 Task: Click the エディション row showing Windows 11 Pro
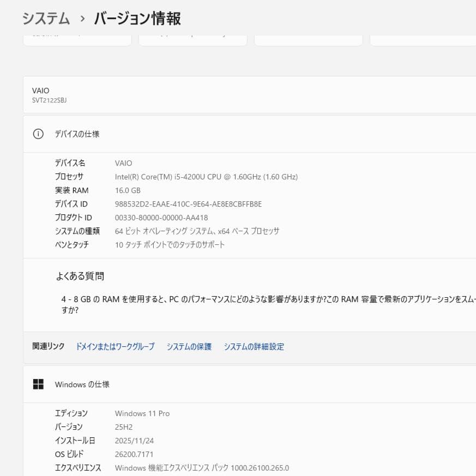point(142,413)
